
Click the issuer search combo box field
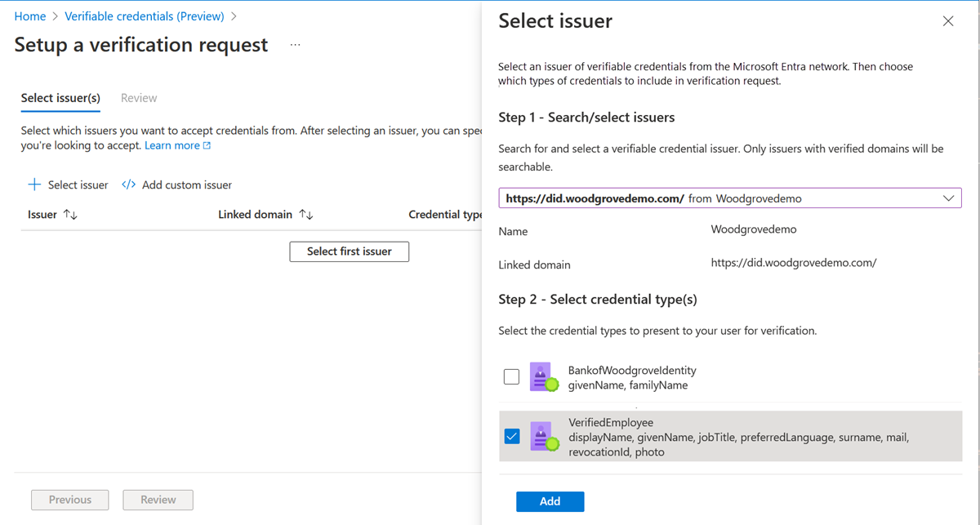point(719,198)
